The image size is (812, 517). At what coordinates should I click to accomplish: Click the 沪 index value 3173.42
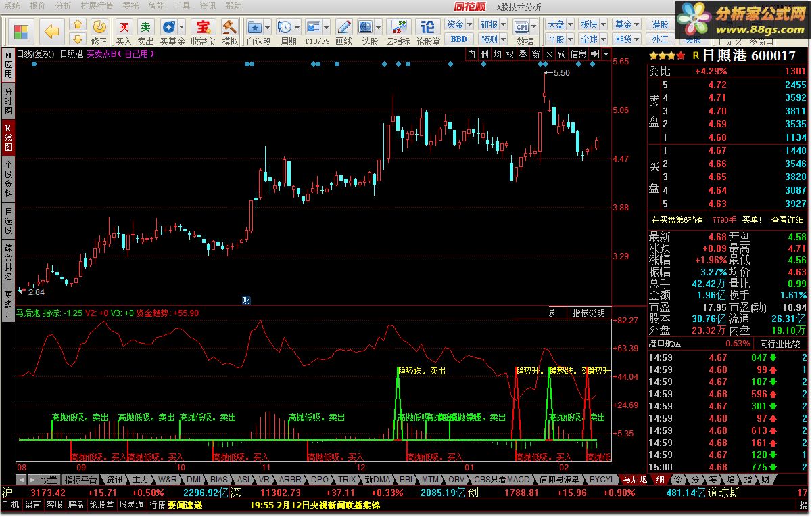48,493
